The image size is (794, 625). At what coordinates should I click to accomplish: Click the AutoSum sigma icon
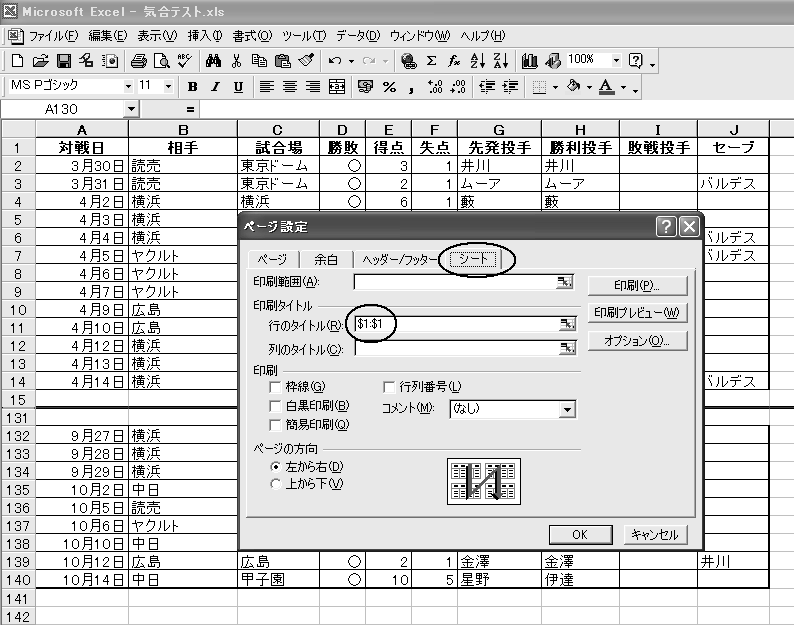point(432,61)
